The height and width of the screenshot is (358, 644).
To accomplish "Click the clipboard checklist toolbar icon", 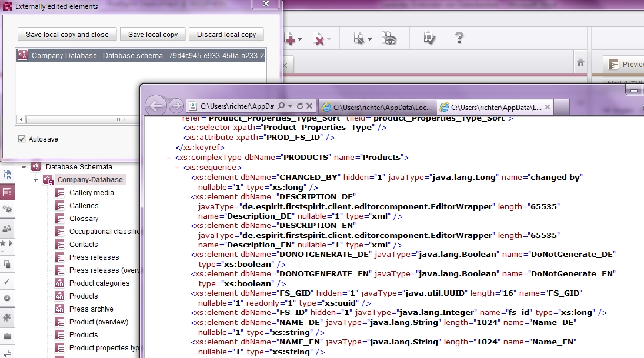I will tap(429, 38).
